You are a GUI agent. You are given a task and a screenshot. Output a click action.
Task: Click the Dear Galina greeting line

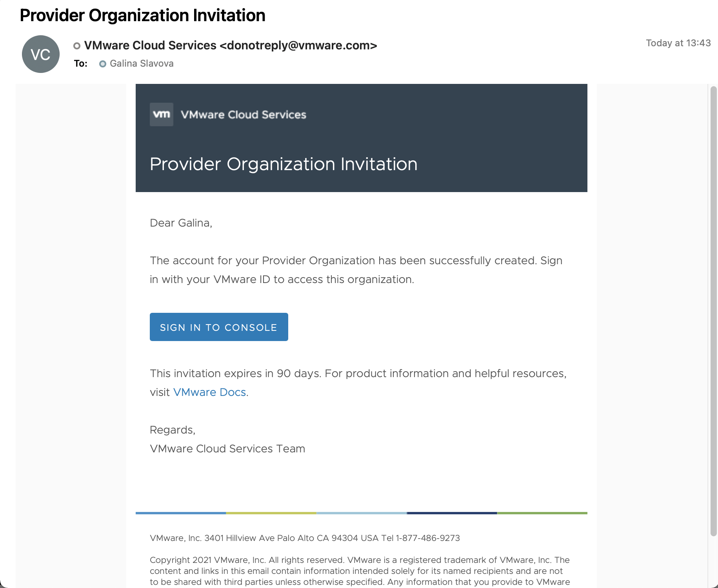coord(181,223)
